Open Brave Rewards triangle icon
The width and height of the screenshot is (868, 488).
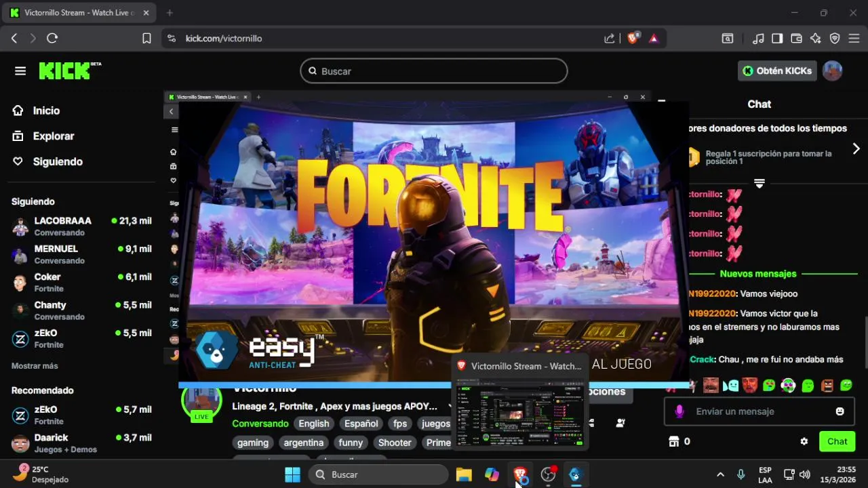click(654, 39)
